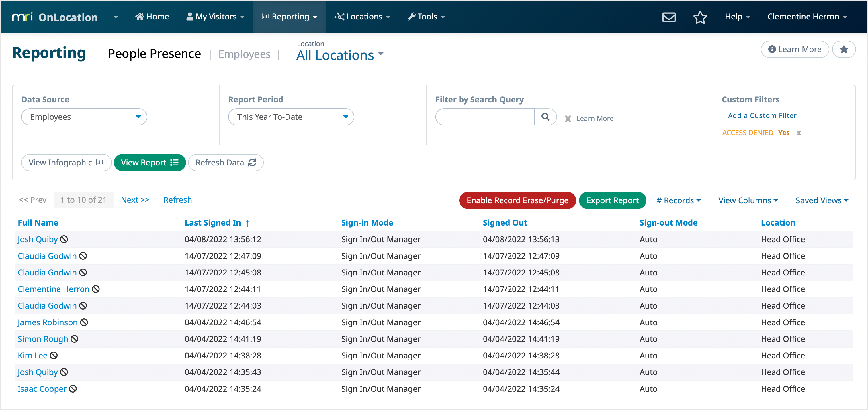This screenshot has width=868, height=410.
Task: Open the Kim Lee name link
Action: pos(32,356)
